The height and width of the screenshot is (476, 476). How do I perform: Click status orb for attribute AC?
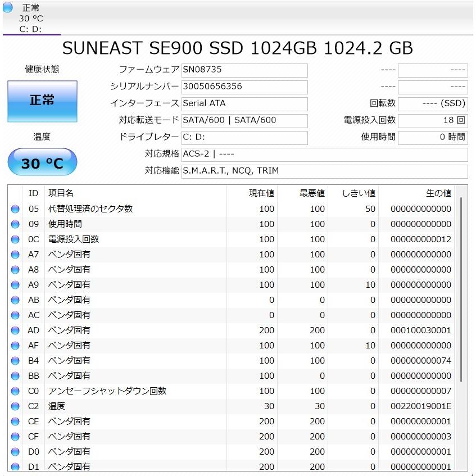[x=15, y=315]
